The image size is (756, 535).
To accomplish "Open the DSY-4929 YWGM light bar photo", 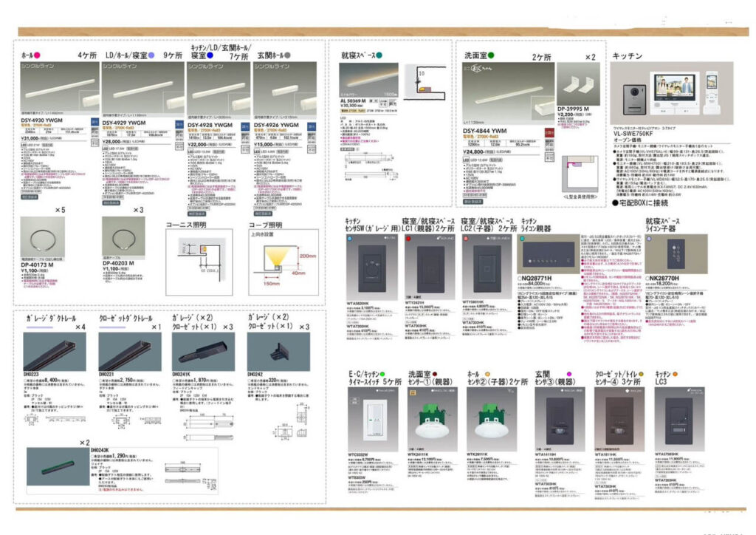I will 142,90.
